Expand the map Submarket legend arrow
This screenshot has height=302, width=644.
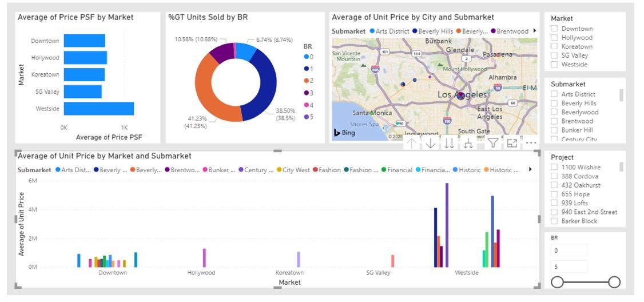click(534, 31)
